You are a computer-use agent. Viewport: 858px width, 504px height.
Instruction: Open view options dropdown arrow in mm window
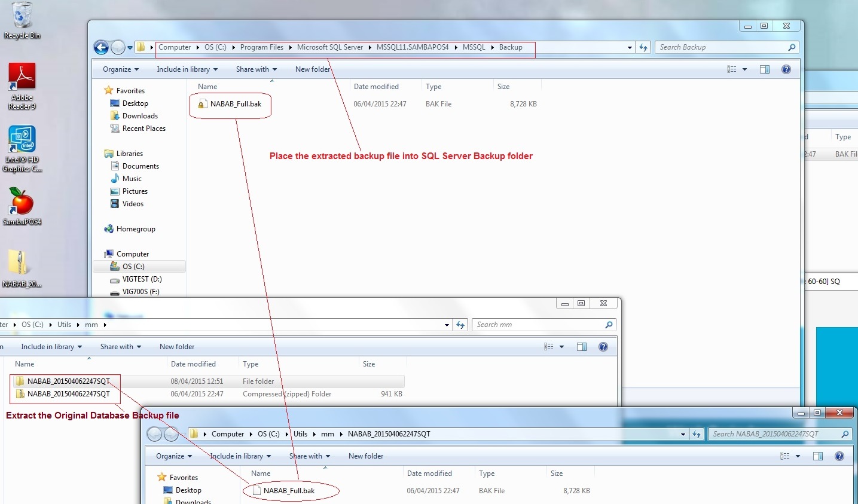561,347
